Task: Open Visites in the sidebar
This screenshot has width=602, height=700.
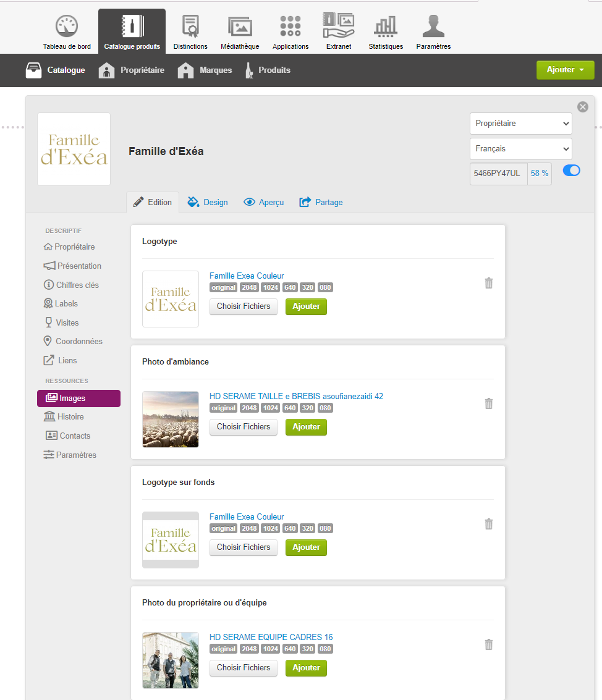Action: (61, 323)
